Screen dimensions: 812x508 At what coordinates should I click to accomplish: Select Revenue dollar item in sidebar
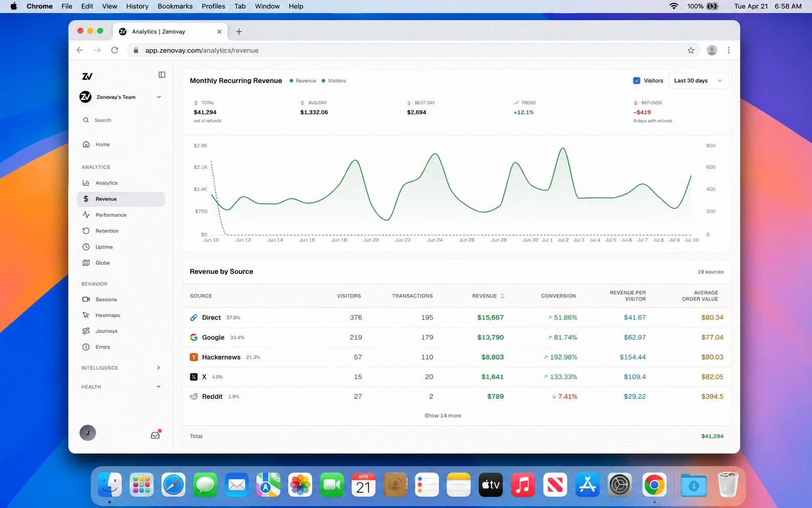[121, 199]
